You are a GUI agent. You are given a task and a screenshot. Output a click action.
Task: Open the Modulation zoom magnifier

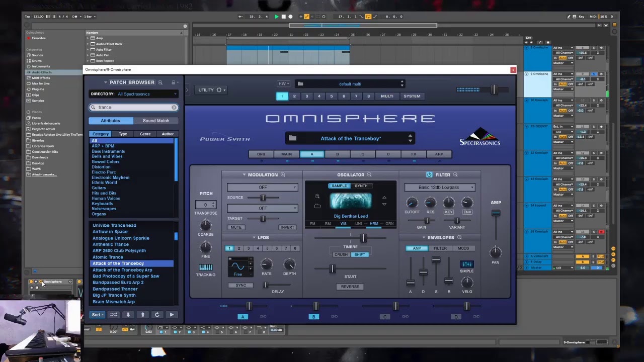283,175
